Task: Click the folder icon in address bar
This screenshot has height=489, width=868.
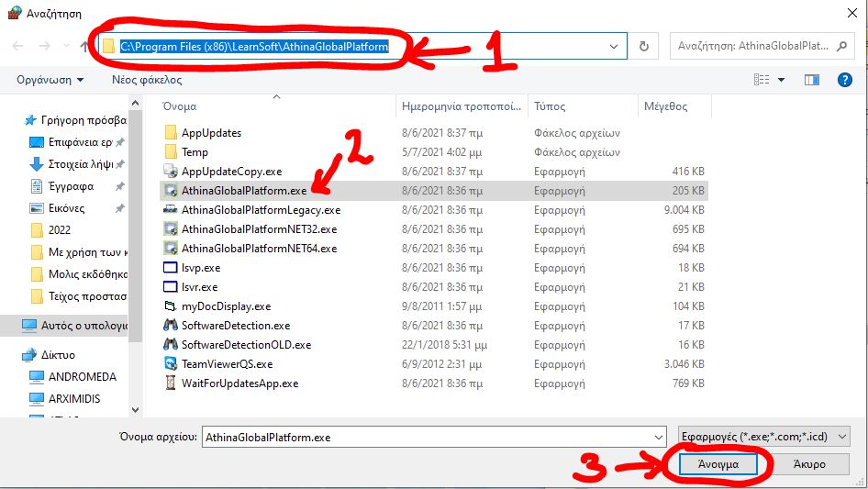Action: pyautogui.click(x=109, y=47)
